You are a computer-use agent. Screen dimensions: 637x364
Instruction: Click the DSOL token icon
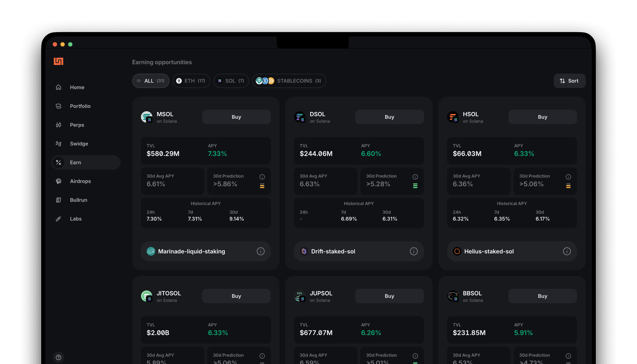click(300, 117)
